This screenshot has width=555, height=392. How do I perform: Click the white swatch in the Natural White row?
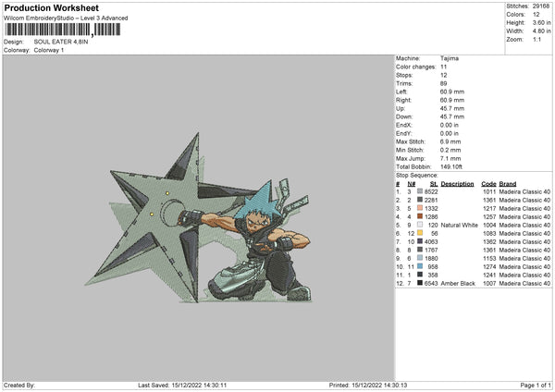tap(420, 225)
